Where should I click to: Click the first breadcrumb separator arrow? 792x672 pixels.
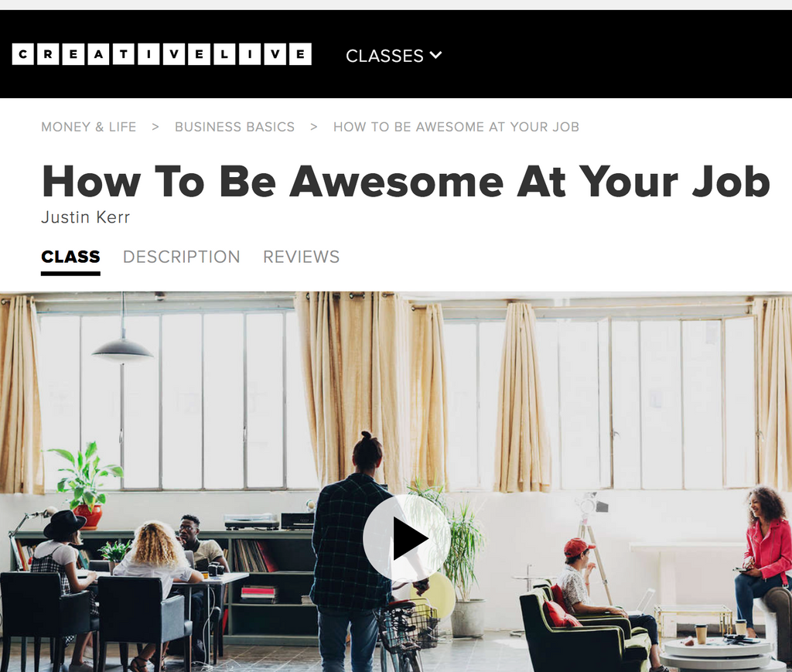click(x=155, y=128)
